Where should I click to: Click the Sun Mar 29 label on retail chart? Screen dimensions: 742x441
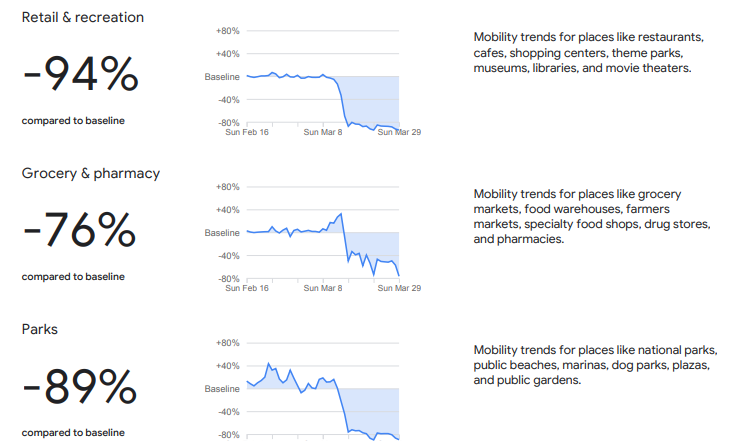(399, 132)
